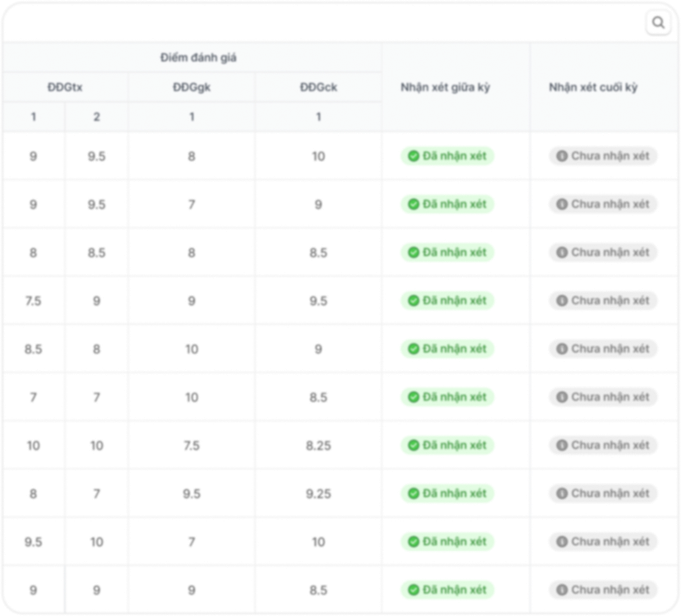Select the 9.25 score cell
Screen dimensions: 681x616
tap(318, 494)
